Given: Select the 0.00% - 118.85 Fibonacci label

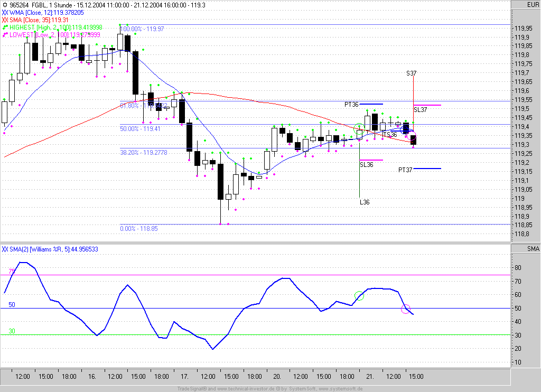Looking at the screenshot, I should pyautogui.click(x=139, y=228).
